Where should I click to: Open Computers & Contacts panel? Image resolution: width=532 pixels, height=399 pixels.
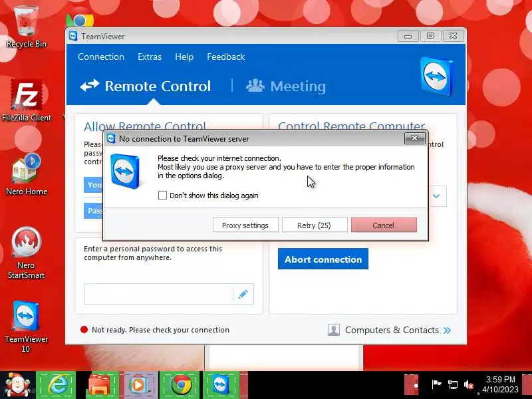point(389,330)
